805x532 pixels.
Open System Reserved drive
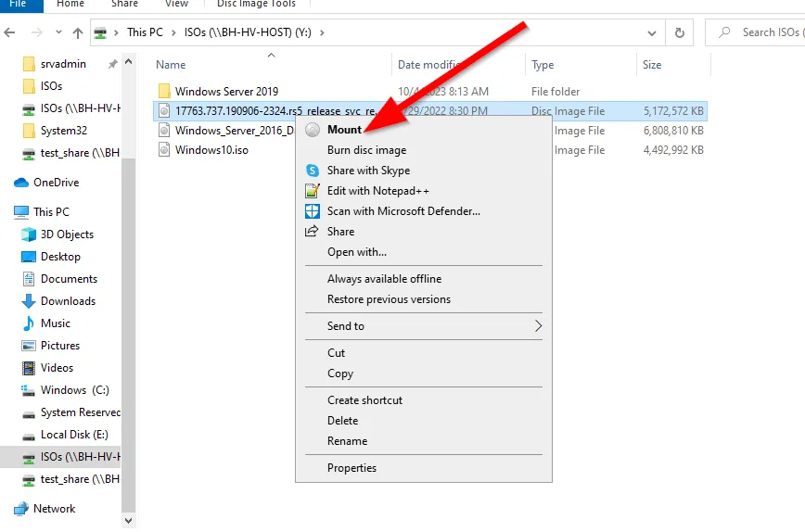pos(80,412)
